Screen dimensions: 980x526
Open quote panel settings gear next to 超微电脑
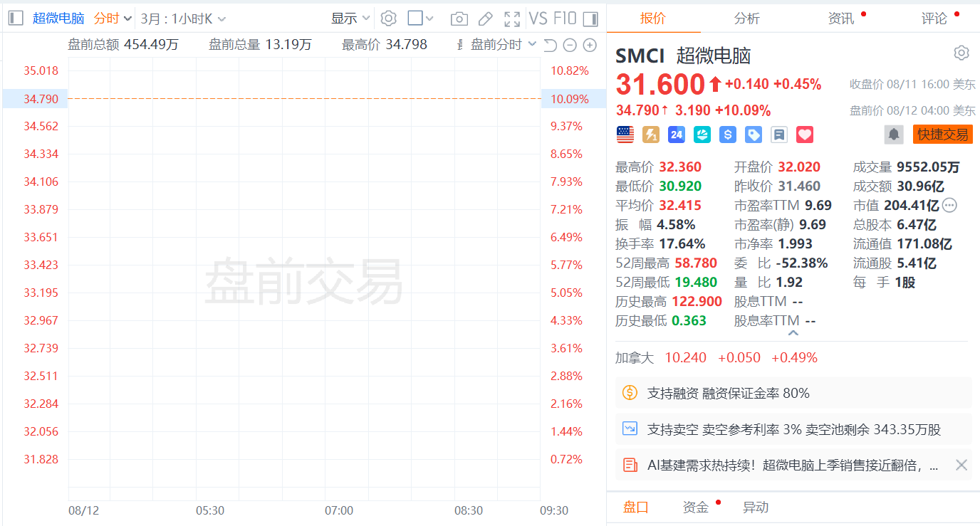(961, 53)
